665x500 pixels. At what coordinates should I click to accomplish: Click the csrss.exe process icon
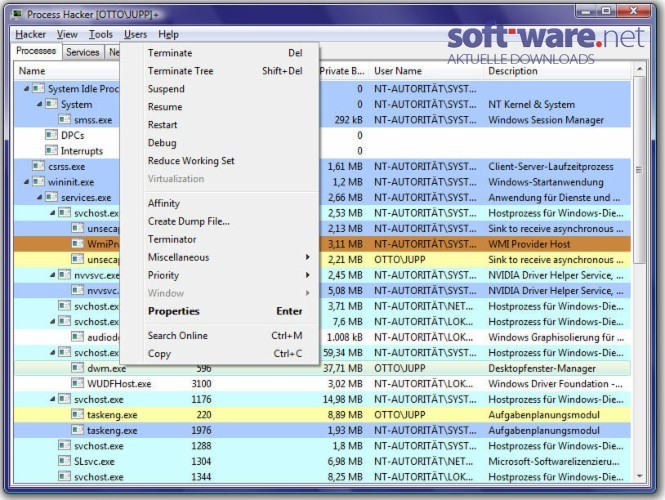(x=39, y=166)
